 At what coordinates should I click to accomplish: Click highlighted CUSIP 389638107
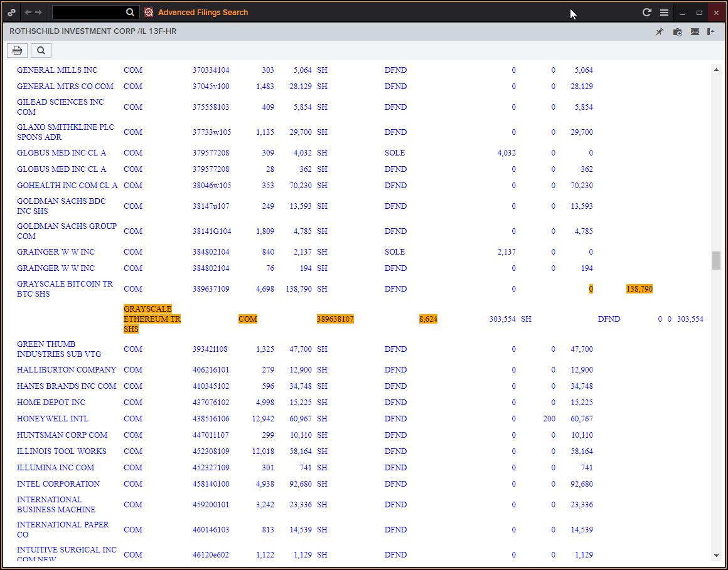(335, 319)
